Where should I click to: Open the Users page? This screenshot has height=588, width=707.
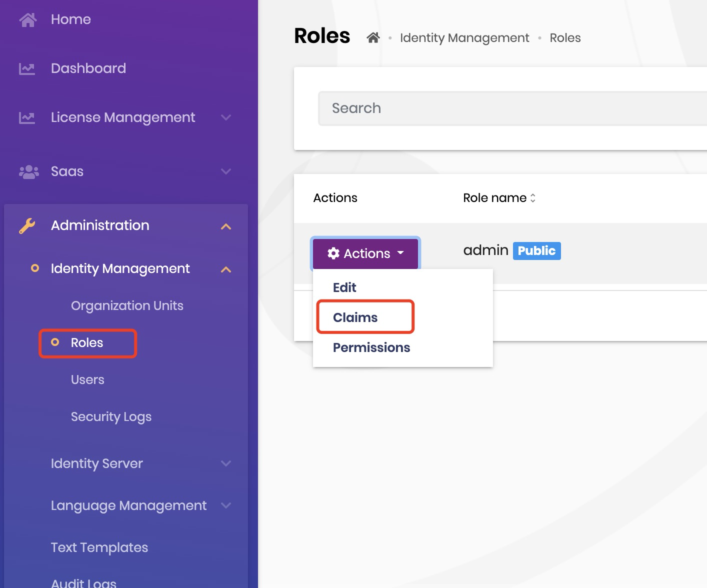[87, 379]
